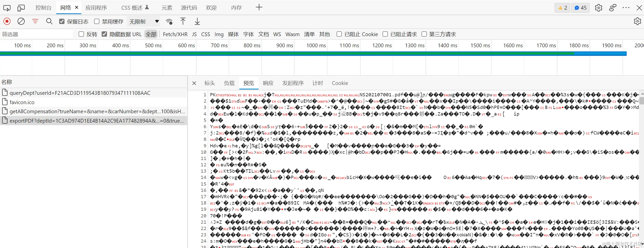Show the response tab

pos(268,83)
